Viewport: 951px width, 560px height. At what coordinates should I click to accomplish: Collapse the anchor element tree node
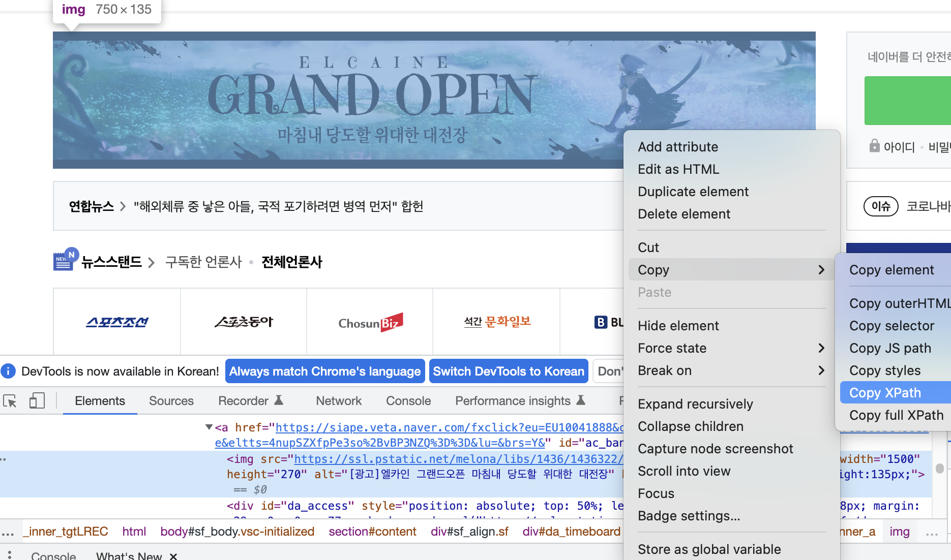(209, 427)
